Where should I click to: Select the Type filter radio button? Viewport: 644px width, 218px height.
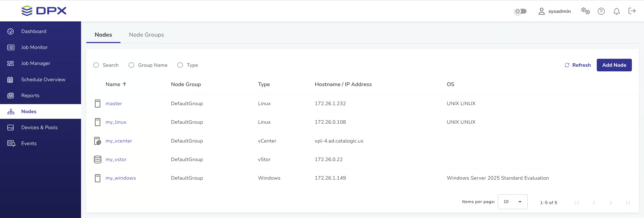pyautogui.click(x=180, y=65)
